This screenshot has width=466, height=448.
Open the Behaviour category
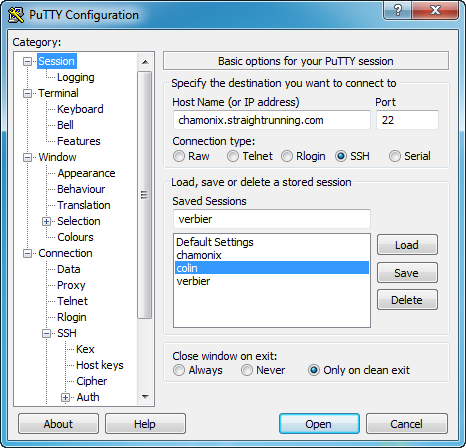pyautogui.click(x=81, y=189)
